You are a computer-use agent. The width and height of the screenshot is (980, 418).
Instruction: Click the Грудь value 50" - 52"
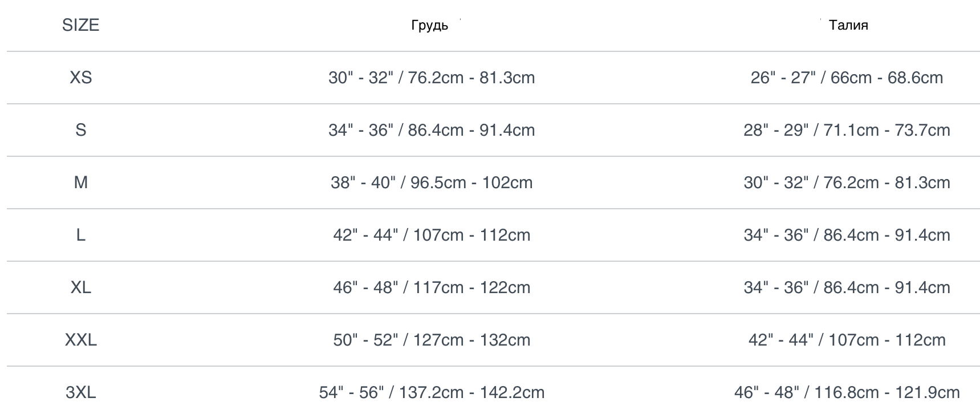point(432,340)
